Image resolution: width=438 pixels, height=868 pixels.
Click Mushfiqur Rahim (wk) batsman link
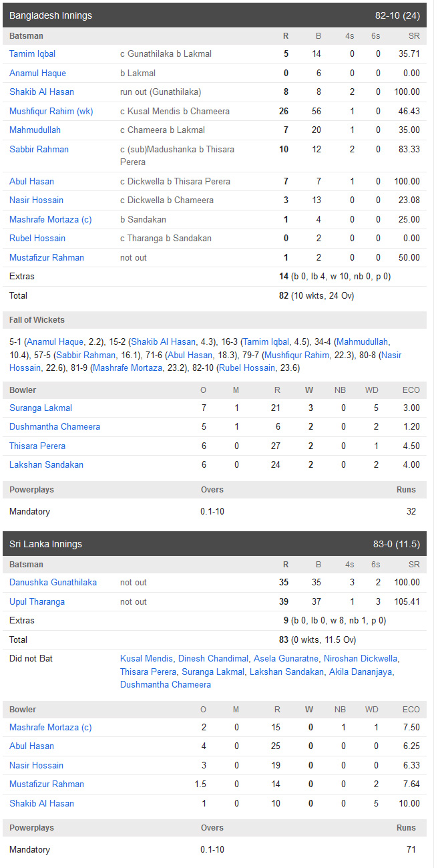point(51,111)
